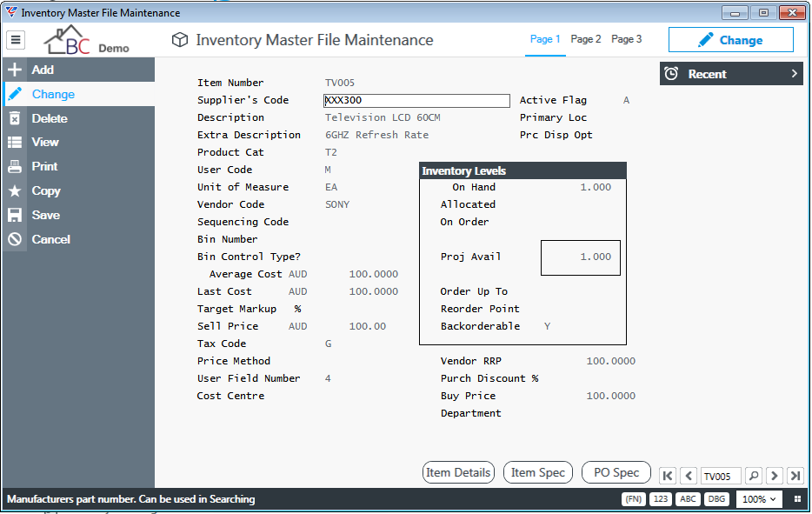The image size is (812, 514).
Task: Select Save in the sidebar menu
Action: 79,215
